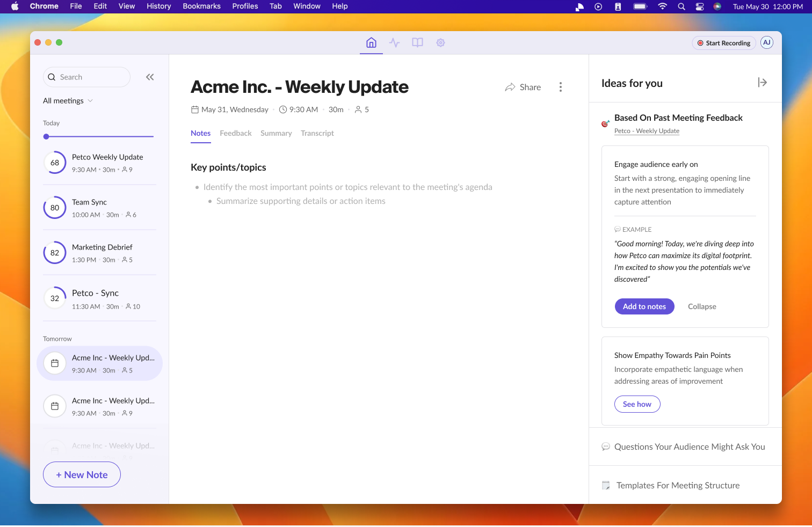Image resolution: width=812 pixels, height=527 pixels.
Task: Click the New Note button
Action: pyautogui.click(x=82, y=474)
